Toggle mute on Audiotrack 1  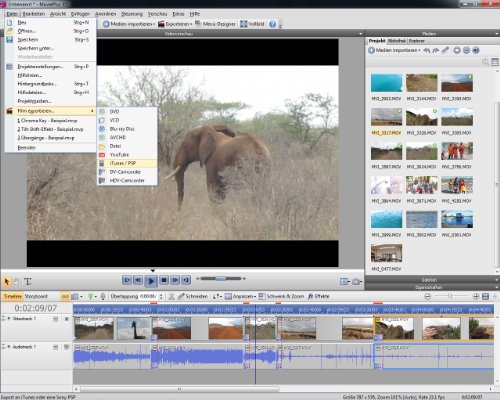(67, 347)
